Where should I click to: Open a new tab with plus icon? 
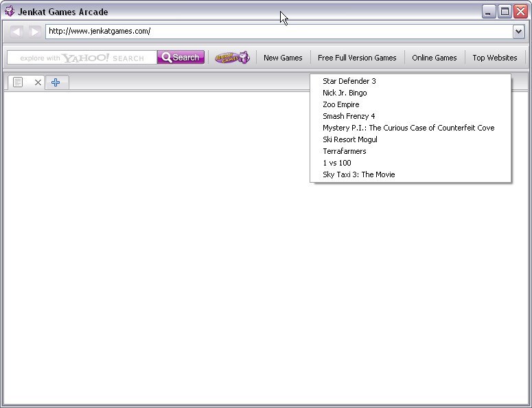pos(56,82)
